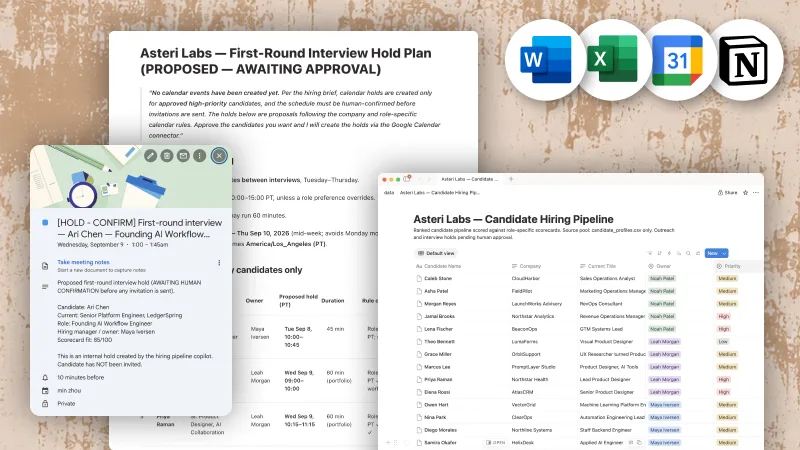Screen dimensions: 800x450
Task: Click the Company column header
Action: 526,266
